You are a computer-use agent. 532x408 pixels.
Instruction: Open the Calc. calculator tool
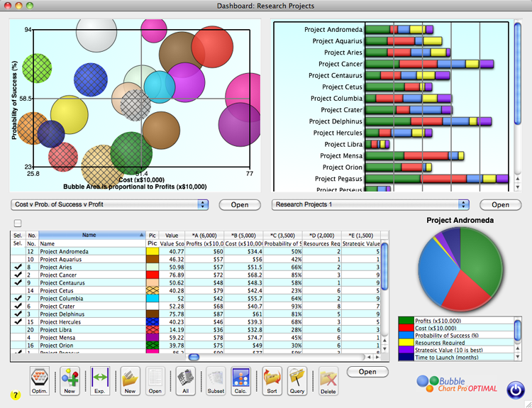tap(239, 380)
